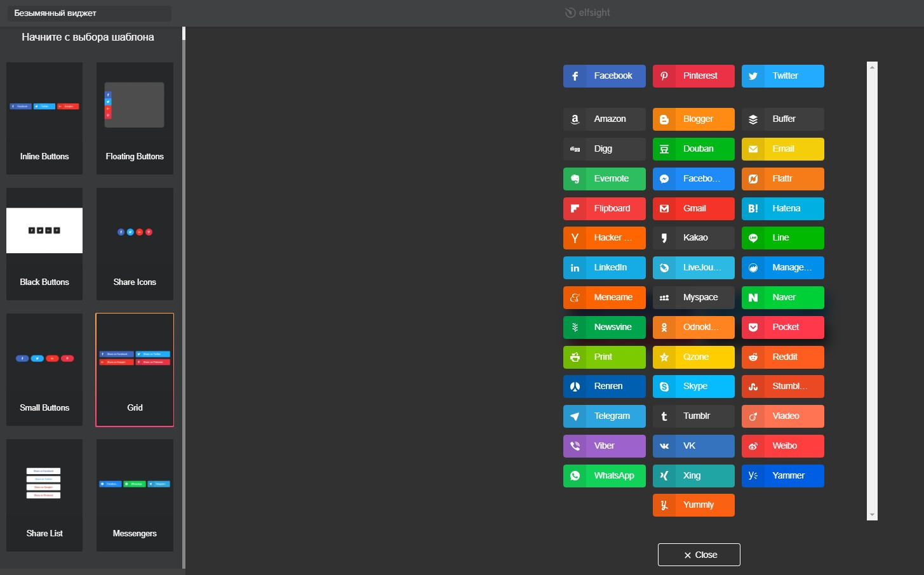
Task: Click the Pocket logo icon
Action: tap(753, 327)
